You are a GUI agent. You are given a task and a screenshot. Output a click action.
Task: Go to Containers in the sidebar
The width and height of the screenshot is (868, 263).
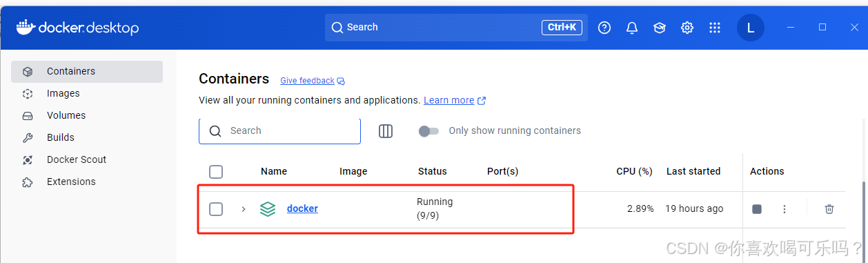tap(87, 71)
